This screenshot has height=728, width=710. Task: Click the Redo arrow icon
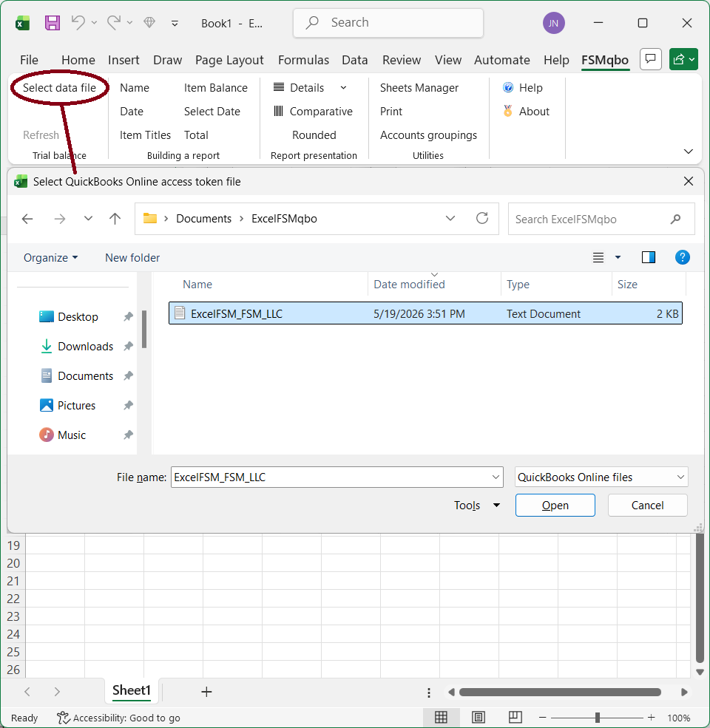click(114, 22)
